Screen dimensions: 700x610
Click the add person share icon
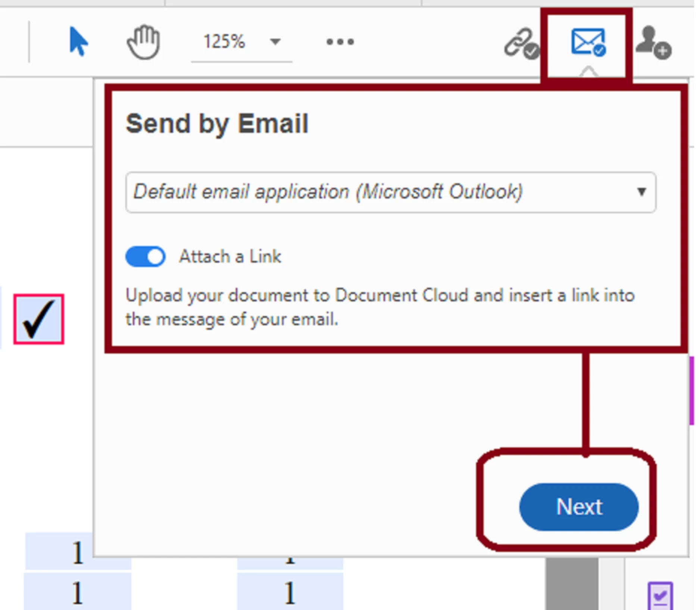pyautogui.click(x=654, y=43)
